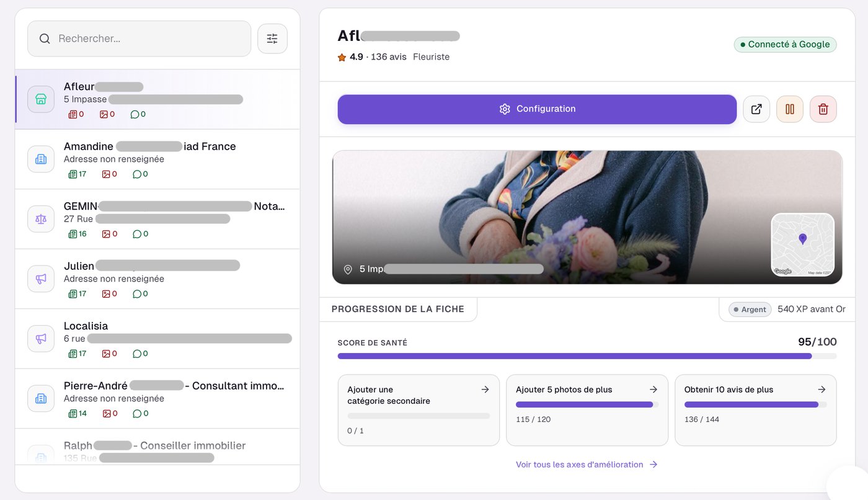
Task: Click the Connecté à Google badge
Action: [786, 44]
